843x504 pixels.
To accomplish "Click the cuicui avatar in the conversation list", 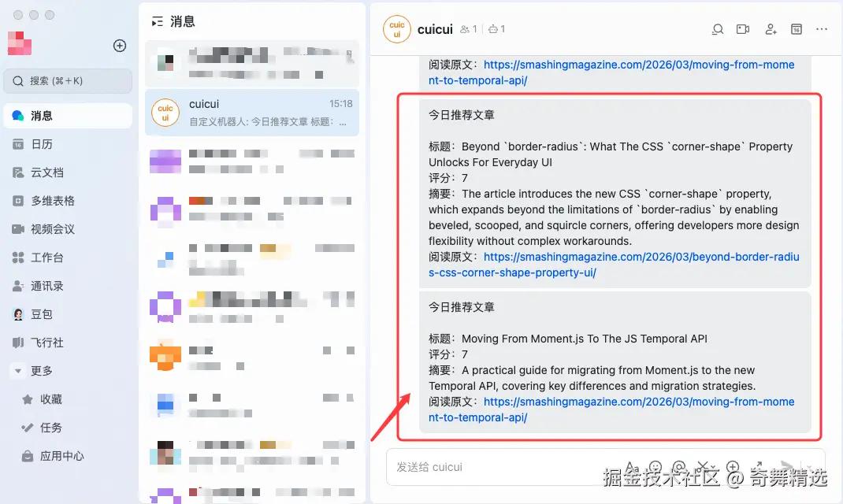I will 165,113.
